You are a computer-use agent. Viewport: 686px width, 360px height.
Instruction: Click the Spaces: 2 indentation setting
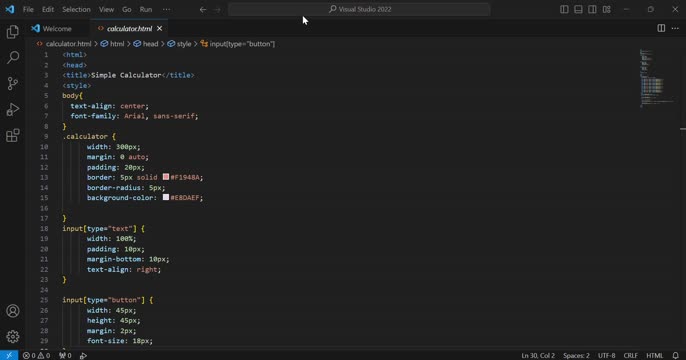pyautogui.click(x=576, y=355)
